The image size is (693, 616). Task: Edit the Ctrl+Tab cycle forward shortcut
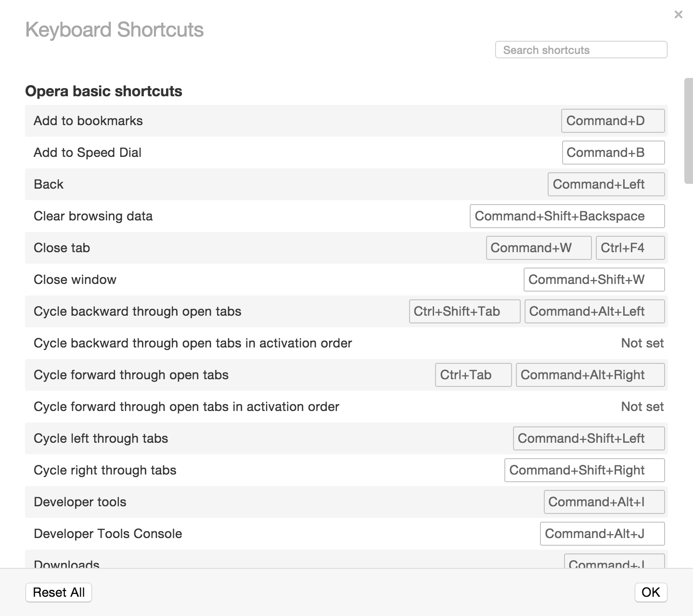473,375
